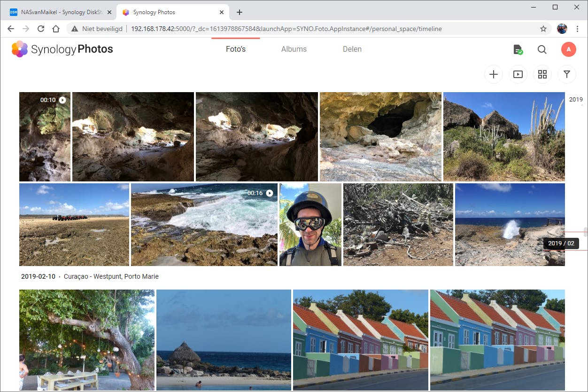The image size is (588, 392).
Task: Jump to 2019 on the timeline
Action: coord(576,99)
